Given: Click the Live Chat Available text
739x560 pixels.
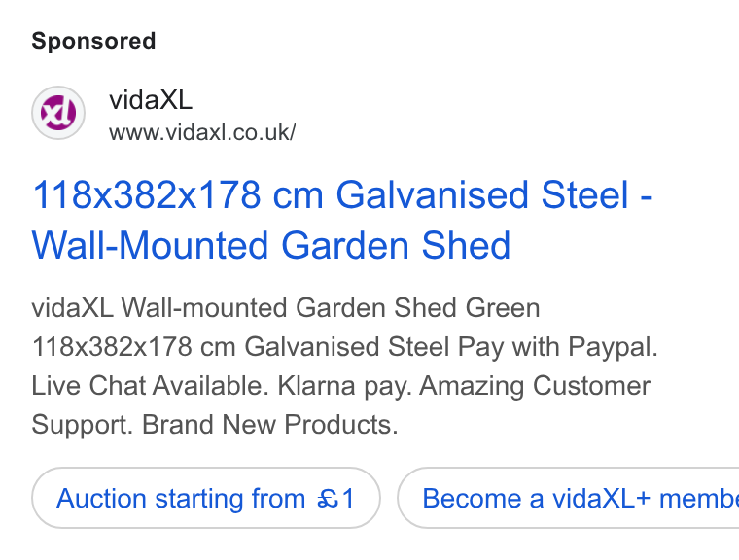Looking at the screenshot, I should tap(150, 386).
